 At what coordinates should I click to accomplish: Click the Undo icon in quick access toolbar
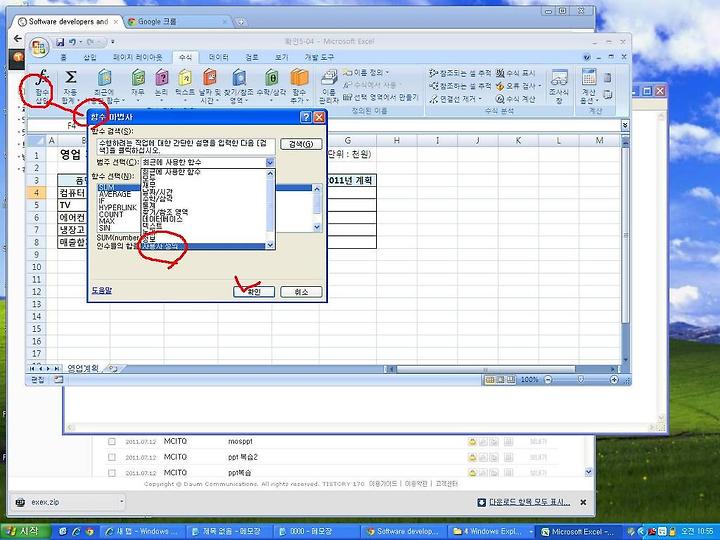[x=72, y=42]
